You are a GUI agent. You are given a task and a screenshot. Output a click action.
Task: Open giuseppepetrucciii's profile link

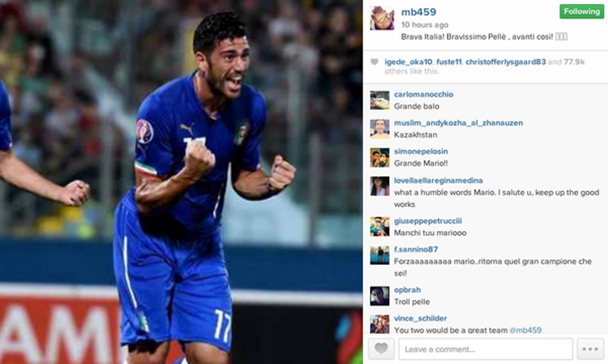428,221
